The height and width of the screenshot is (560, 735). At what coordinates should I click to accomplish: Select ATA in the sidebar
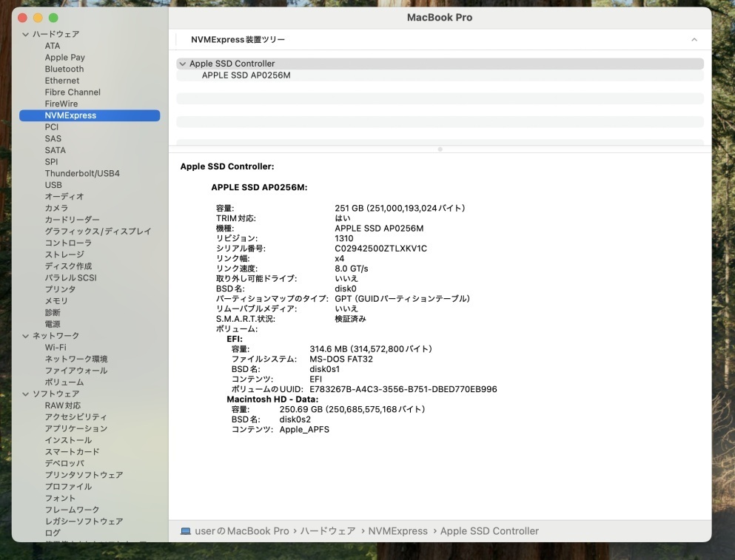tap(53, 46)
